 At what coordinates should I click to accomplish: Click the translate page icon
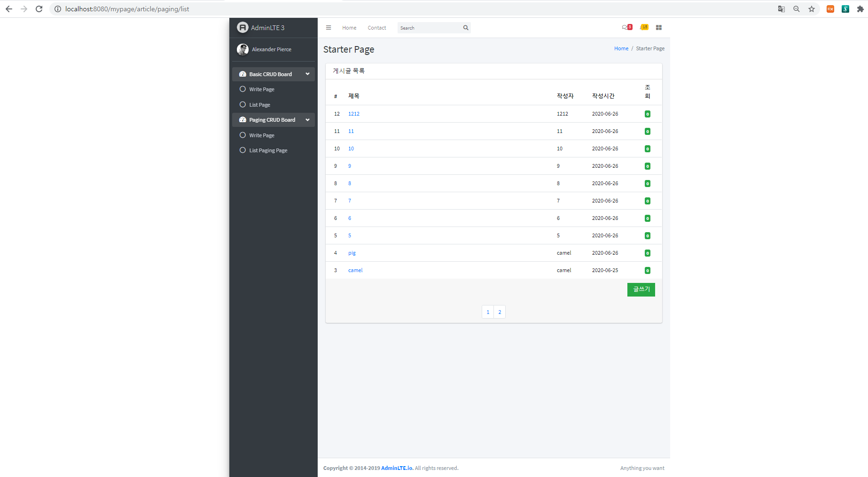pyautogui.click(x=782, y=9)
